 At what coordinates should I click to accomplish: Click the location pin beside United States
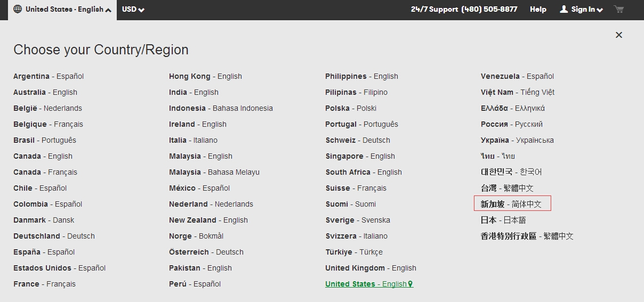pos(410,284)
